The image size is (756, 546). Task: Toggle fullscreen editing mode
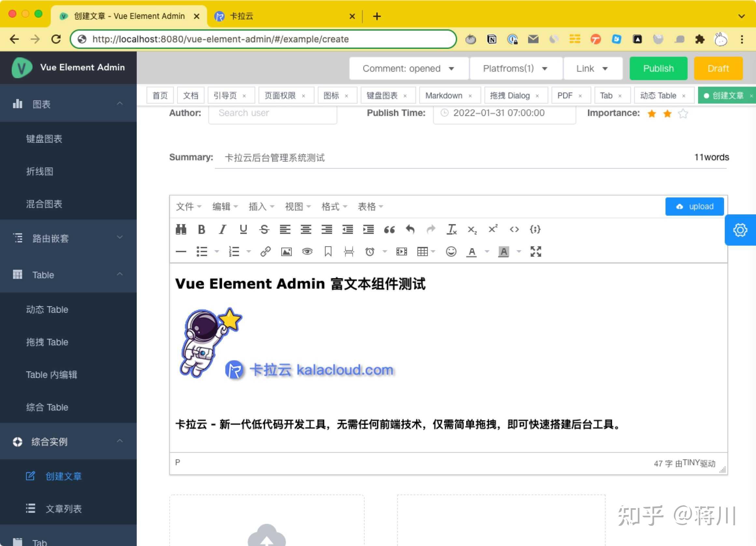pyautogui.click(x=535, y=251)
